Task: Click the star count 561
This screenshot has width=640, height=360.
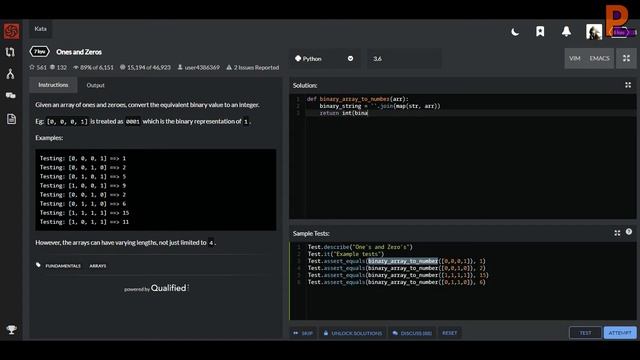Action: [38, 67]
